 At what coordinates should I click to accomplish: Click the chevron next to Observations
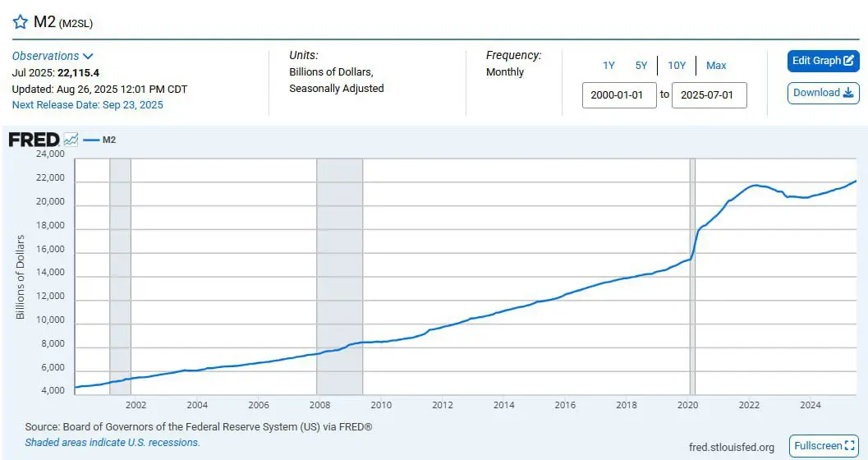click(x=88, y=56)
